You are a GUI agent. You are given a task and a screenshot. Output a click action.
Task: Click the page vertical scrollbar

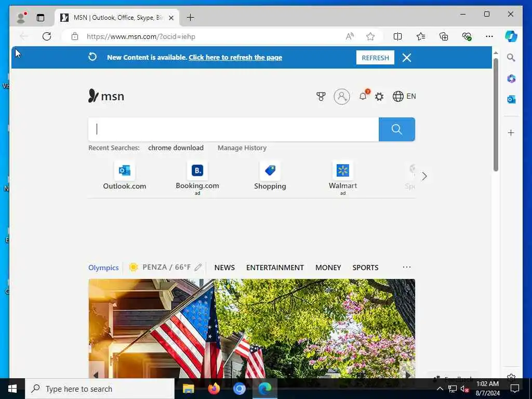[x=496, y=115]
